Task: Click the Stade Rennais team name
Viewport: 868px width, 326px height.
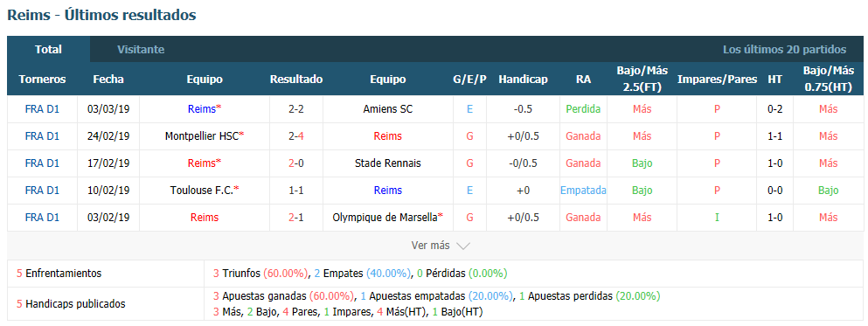Action: [387, 163]
